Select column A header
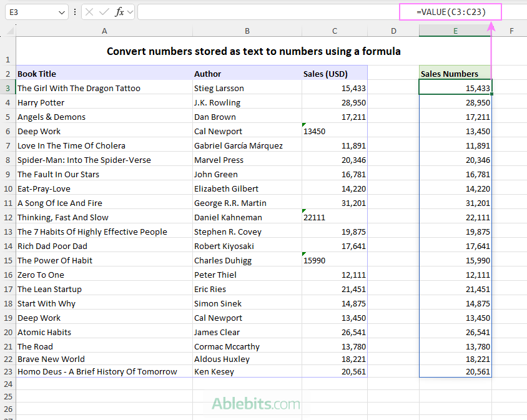The width and height of the screenshot is (527, 420). click(x=104, y=31)
